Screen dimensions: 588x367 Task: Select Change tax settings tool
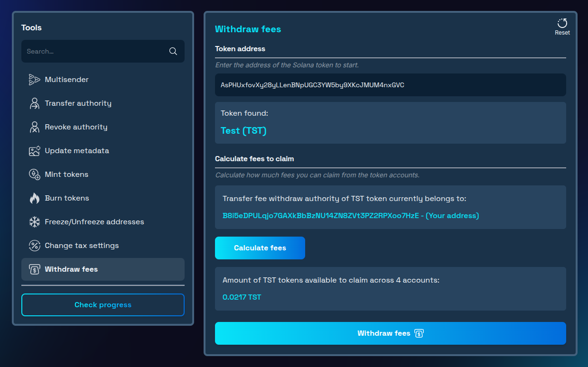pos(103,246)
